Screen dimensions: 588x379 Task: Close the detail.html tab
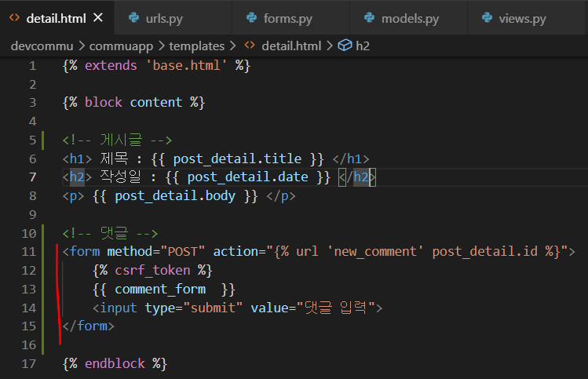click(x=98, y=17)
